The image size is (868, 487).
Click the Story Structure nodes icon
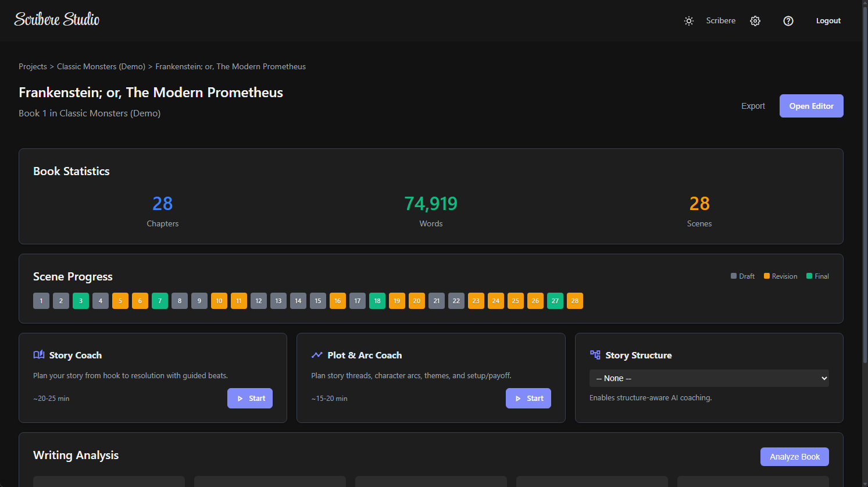tap(595, 354)
